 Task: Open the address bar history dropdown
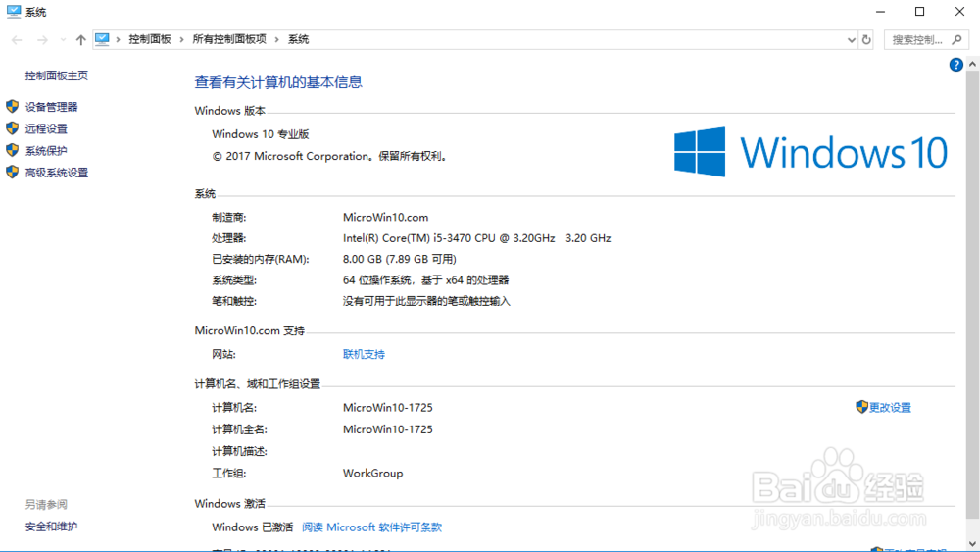pyautogui.click(x=851, y=40)
